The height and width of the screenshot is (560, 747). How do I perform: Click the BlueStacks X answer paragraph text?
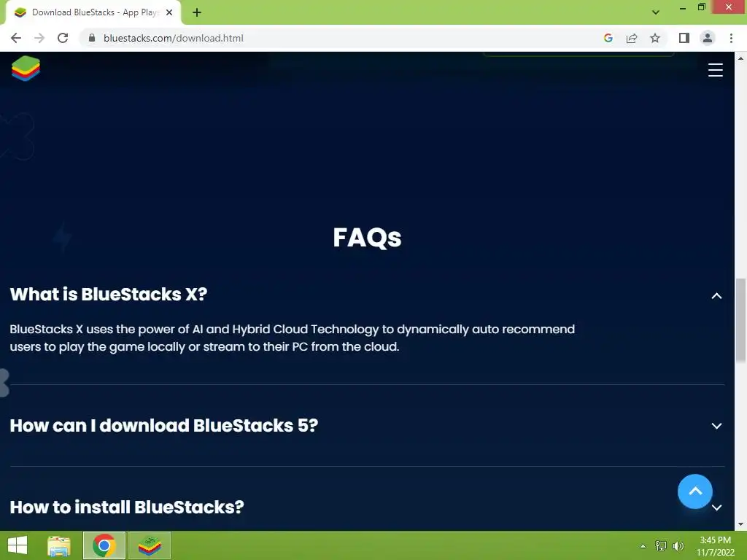pyautogui.click(x=292, y=338)
